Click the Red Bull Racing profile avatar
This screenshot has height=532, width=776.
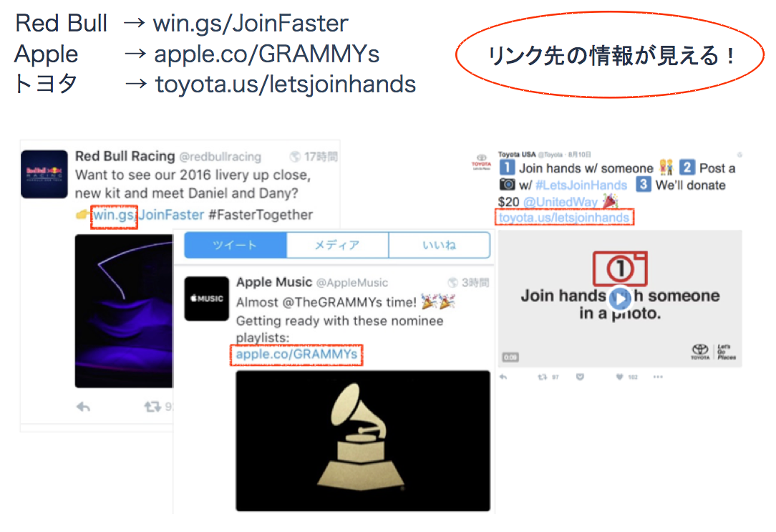pyautogui.click(x=44, y=174)
